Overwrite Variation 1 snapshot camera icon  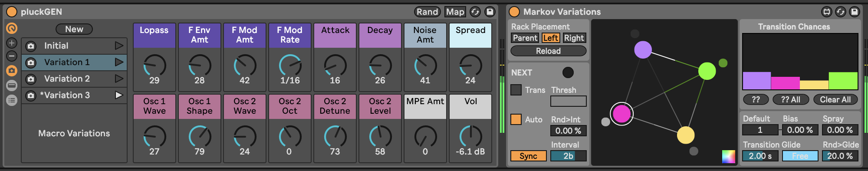(x=31, y=62)
